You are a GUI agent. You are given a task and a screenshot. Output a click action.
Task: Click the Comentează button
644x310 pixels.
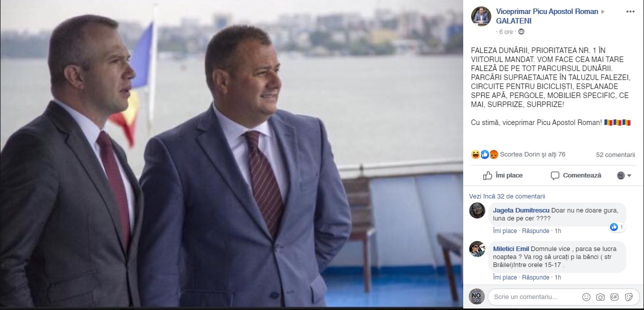pos(576,175)
